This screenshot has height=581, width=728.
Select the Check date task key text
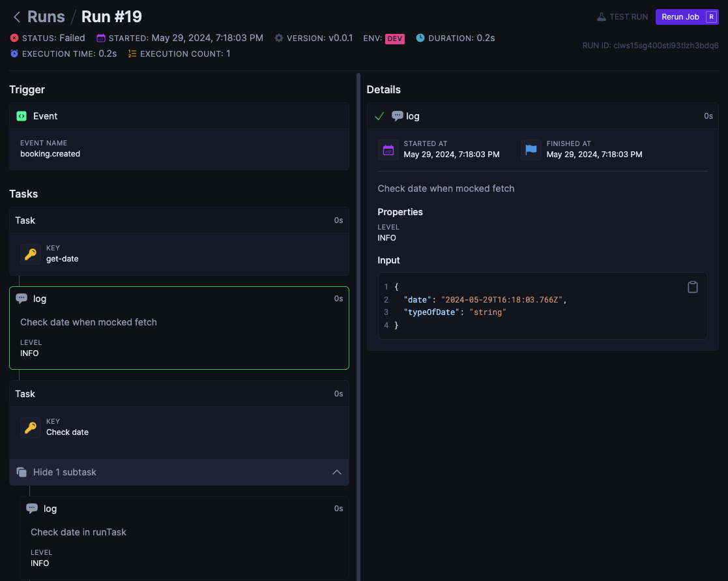67,432
